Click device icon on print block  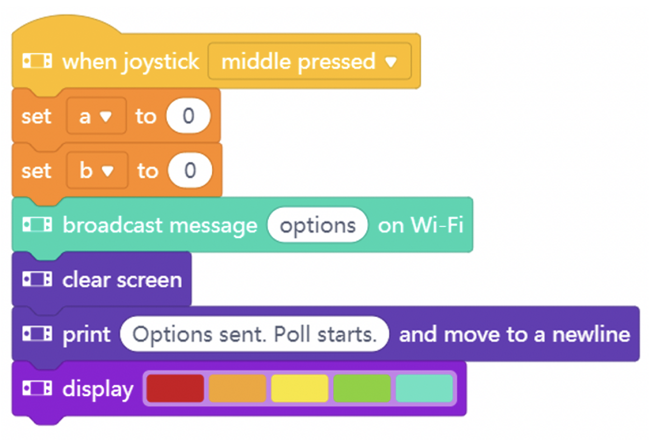click(x=37, y=334)
